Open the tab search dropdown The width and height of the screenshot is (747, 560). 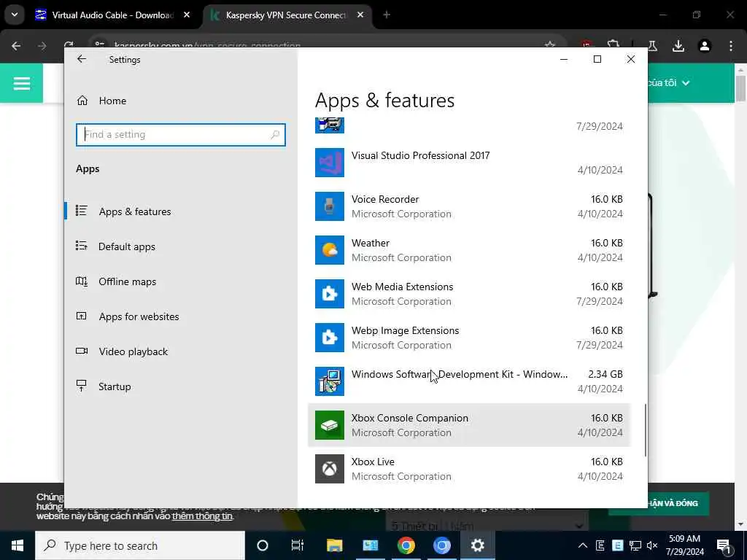pos(15,15)
